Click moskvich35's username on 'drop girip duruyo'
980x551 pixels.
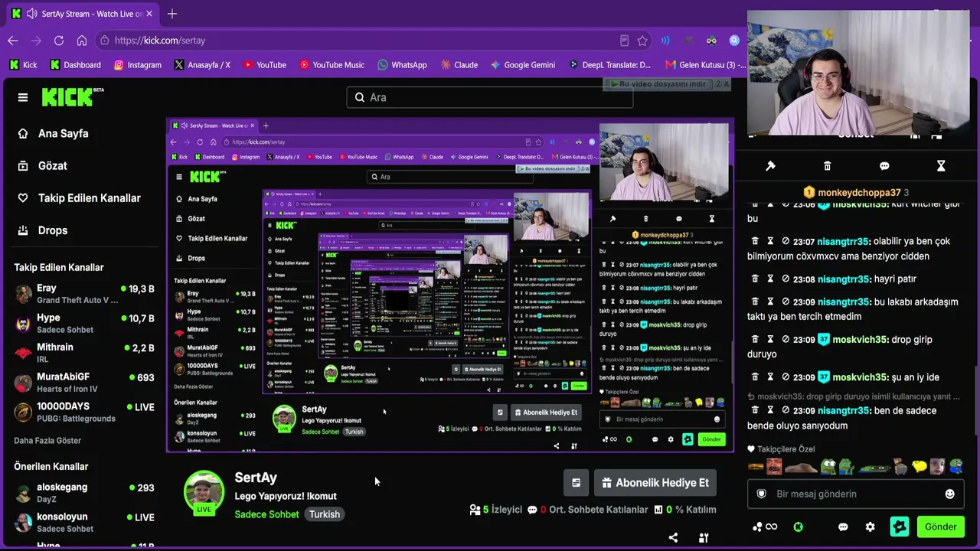pyautogui.click(x=861, y=339)
